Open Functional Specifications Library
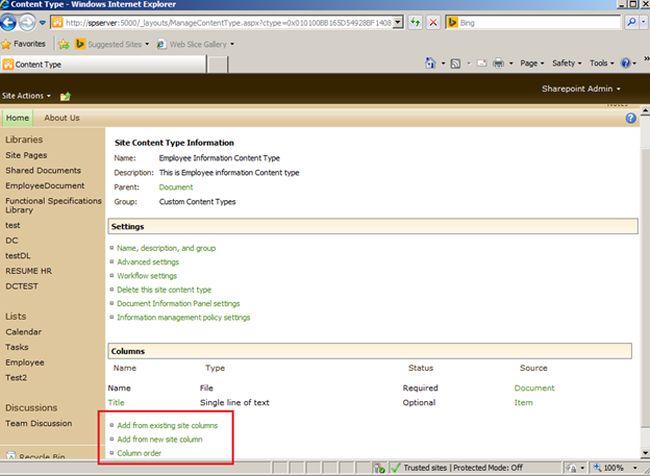The height and width of the screenshot is (476, 650). pos(53,205)
